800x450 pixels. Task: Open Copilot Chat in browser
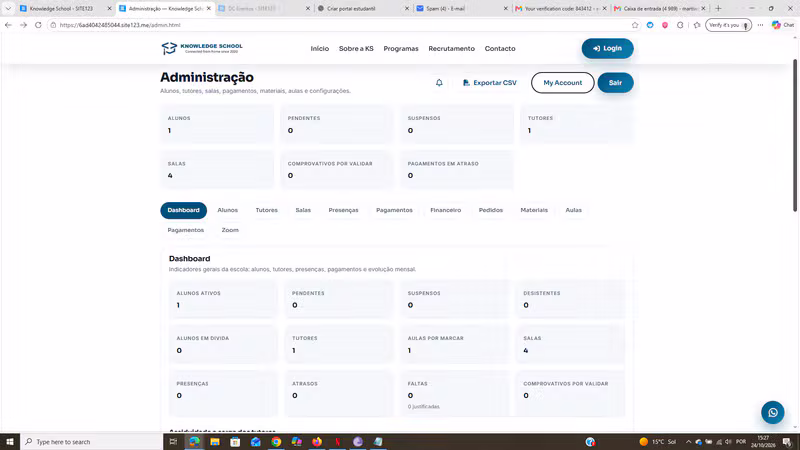[x=783, y=25]
